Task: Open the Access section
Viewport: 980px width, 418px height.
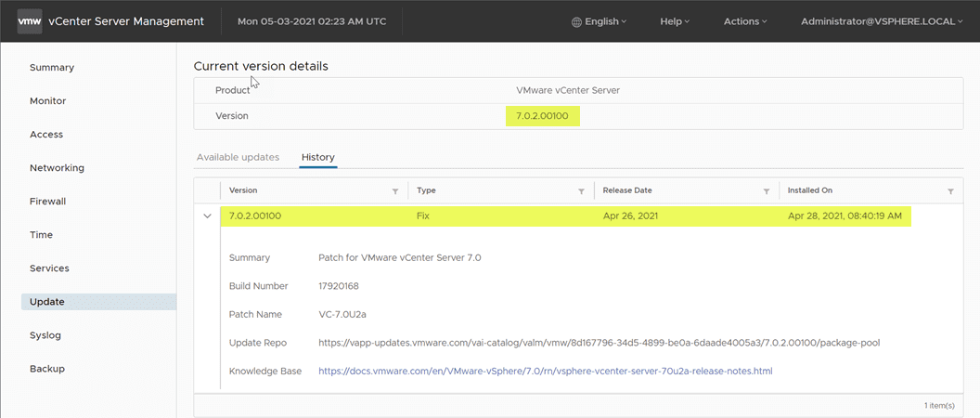Action: pos(46,135)
